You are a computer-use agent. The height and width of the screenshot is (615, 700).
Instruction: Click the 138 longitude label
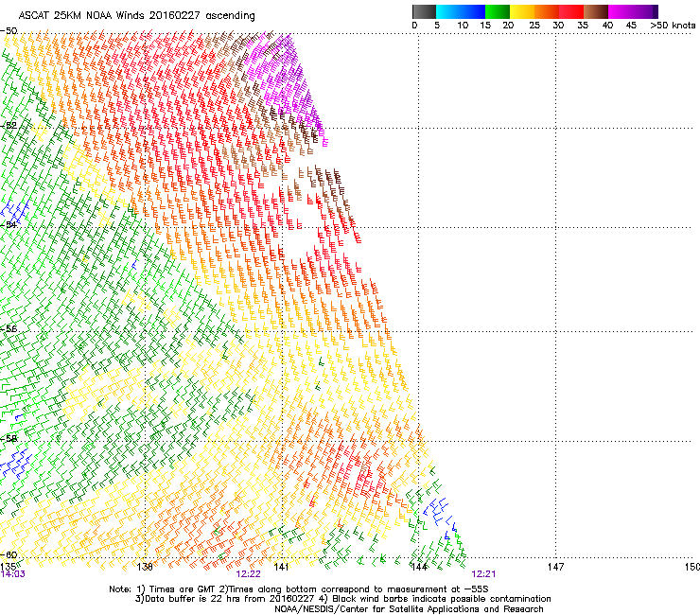click(145, 567)
